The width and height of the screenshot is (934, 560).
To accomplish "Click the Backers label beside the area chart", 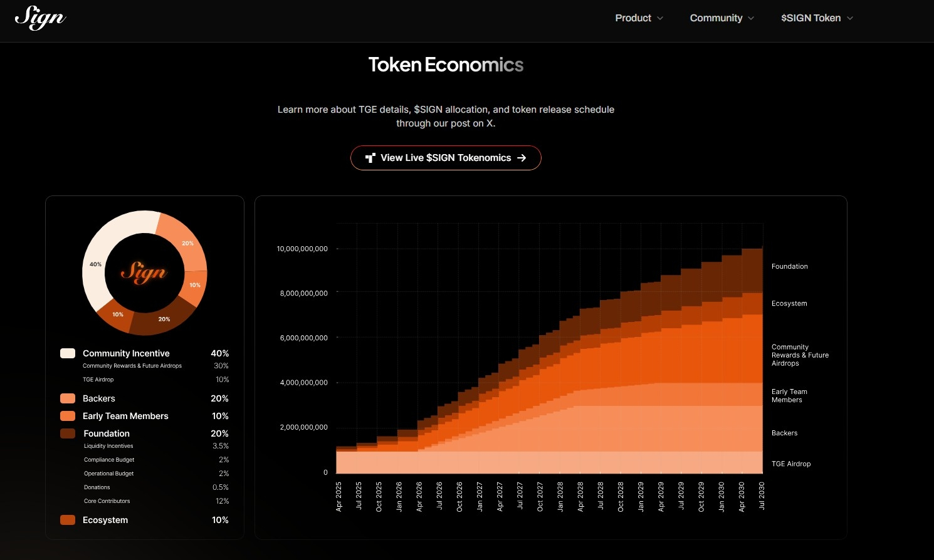I will (784, 433).
